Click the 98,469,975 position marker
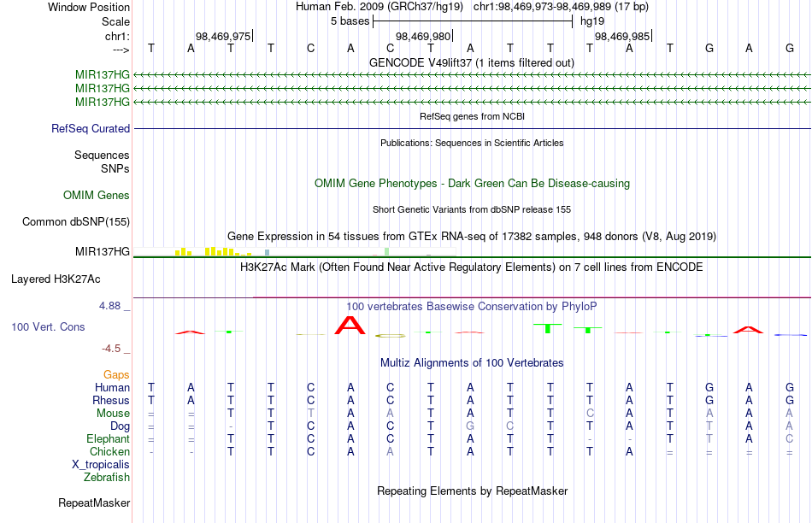This screenshot has height=523, width=812. (x=223, y=36)
